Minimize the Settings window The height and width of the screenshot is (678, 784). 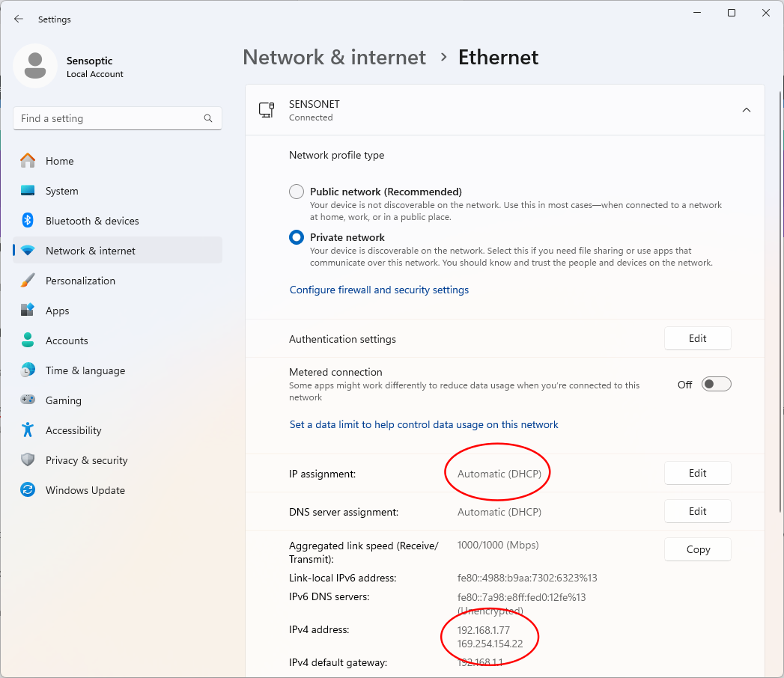coord(697,13)
